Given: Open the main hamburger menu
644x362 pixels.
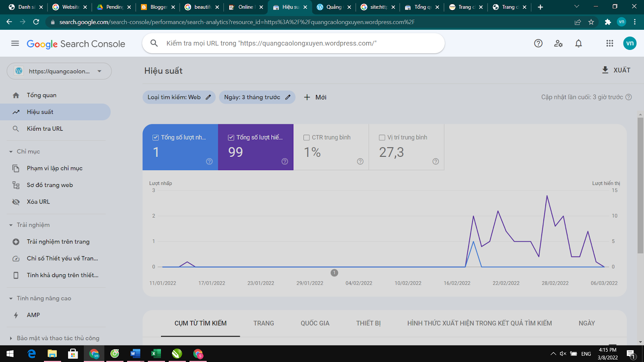Looking at the screenshot, I should click(x=15, y=43).
